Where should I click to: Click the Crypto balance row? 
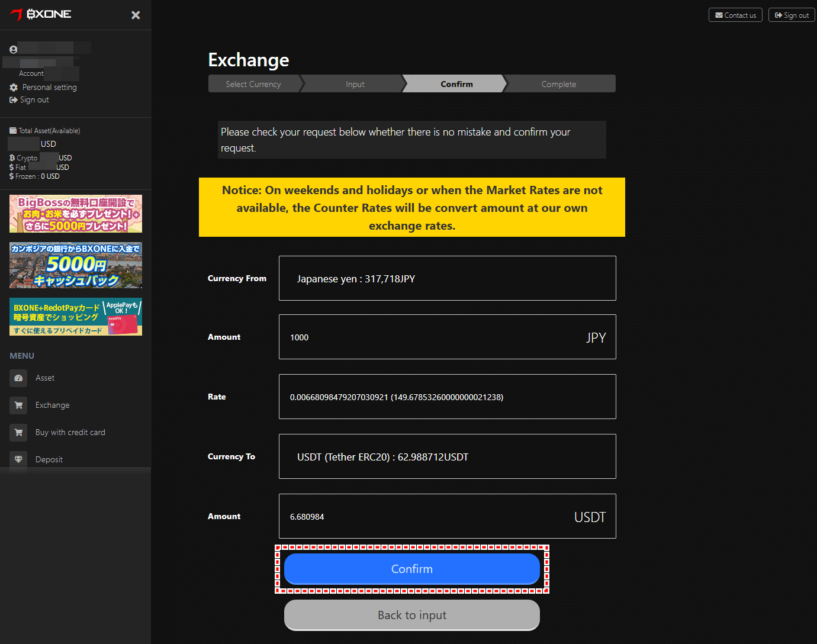[41, 158]
